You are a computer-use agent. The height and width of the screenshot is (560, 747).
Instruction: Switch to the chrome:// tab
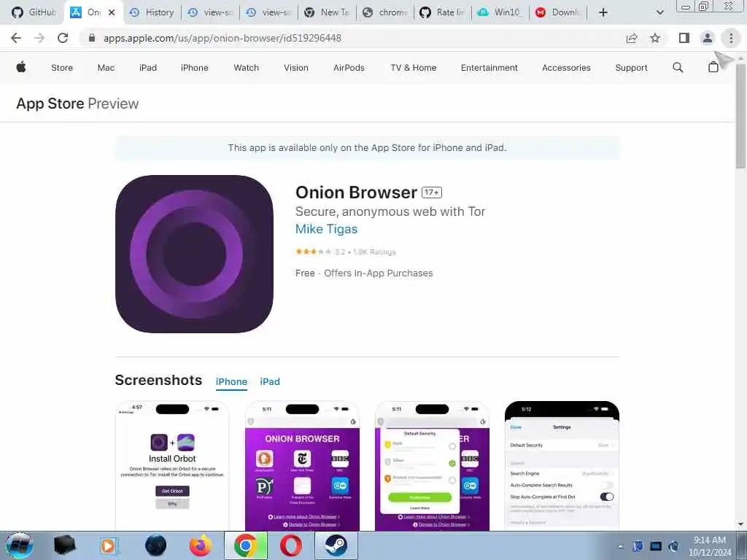click(x=385, y=12)
